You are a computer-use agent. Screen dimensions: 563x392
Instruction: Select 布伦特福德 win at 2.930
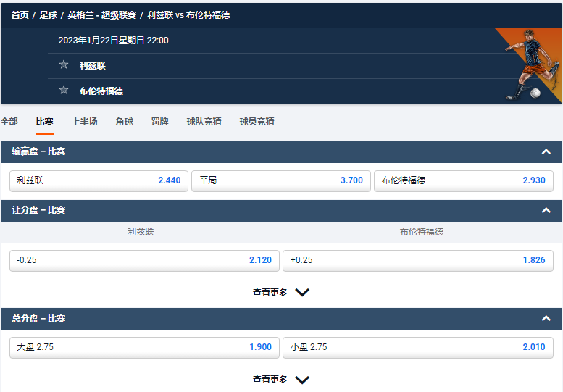click(463, 180)
